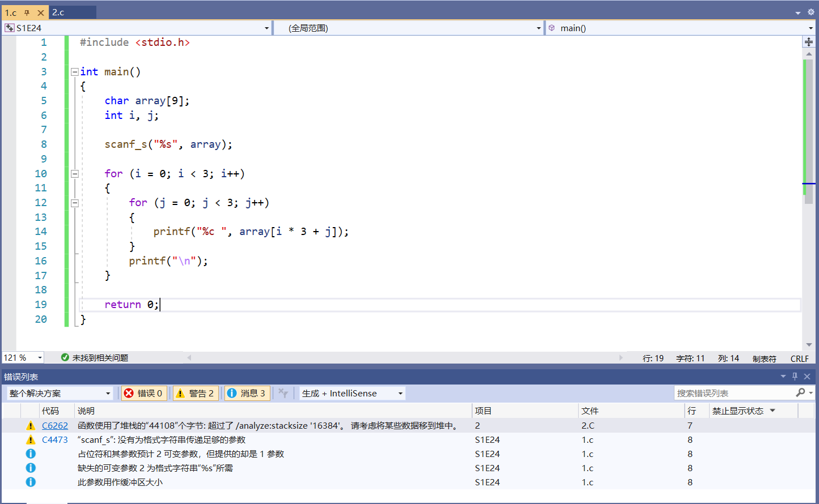The height and width of the screenshot is (504, 819).
Task: Select the 此参数用作缓冲区大小 message
Action: click(120, 482)
